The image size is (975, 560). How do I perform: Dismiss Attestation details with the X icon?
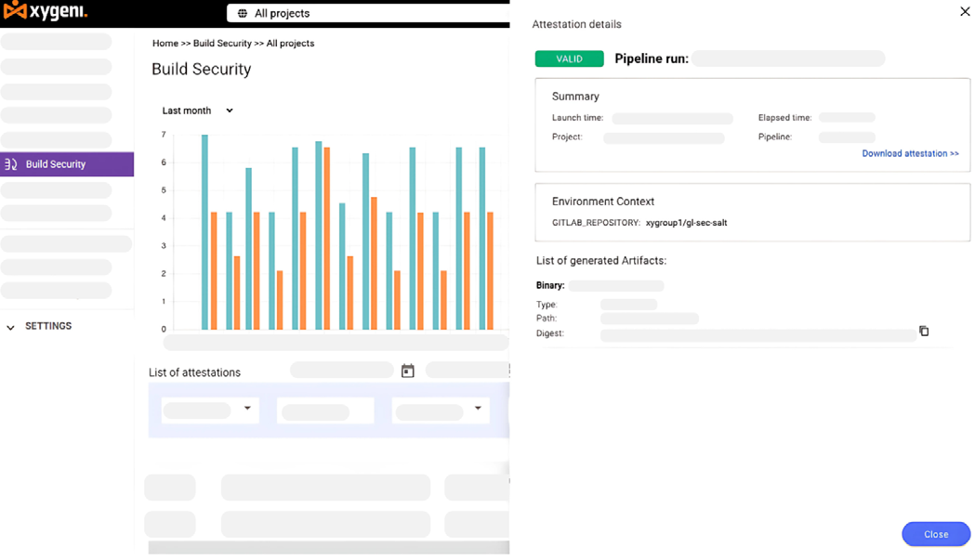tap(964, 11)
